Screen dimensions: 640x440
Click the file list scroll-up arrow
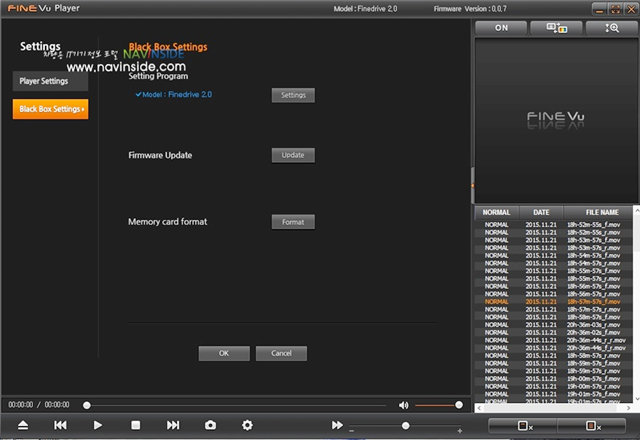(x=636, y=210)
